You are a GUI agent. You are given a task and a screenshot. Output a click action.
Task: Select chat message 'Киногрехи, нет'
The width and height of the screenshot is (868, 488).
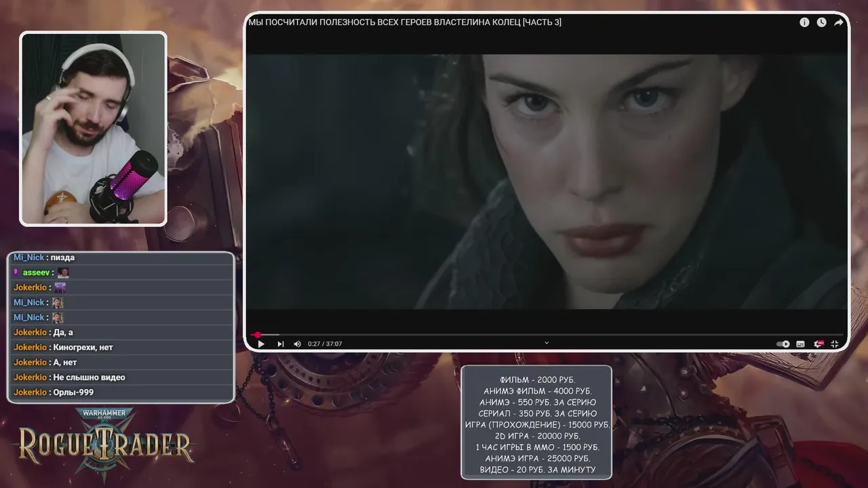[83, 347]
